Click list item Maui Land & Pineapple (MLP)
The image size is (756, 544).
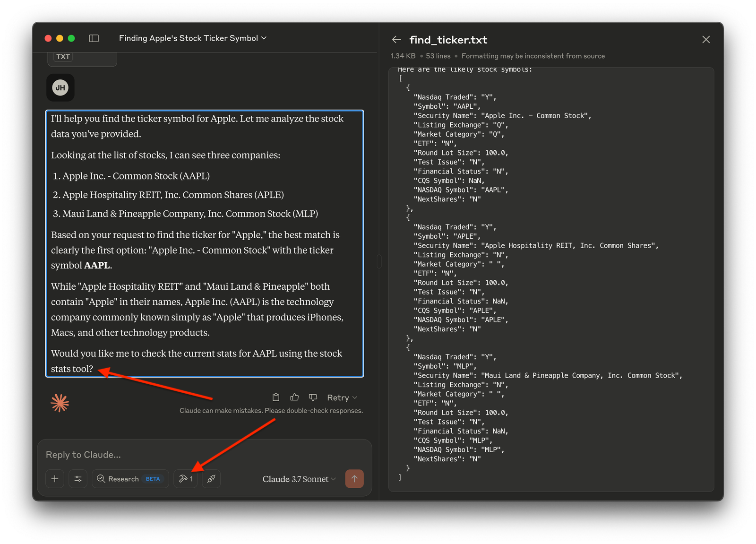(190, 214)
